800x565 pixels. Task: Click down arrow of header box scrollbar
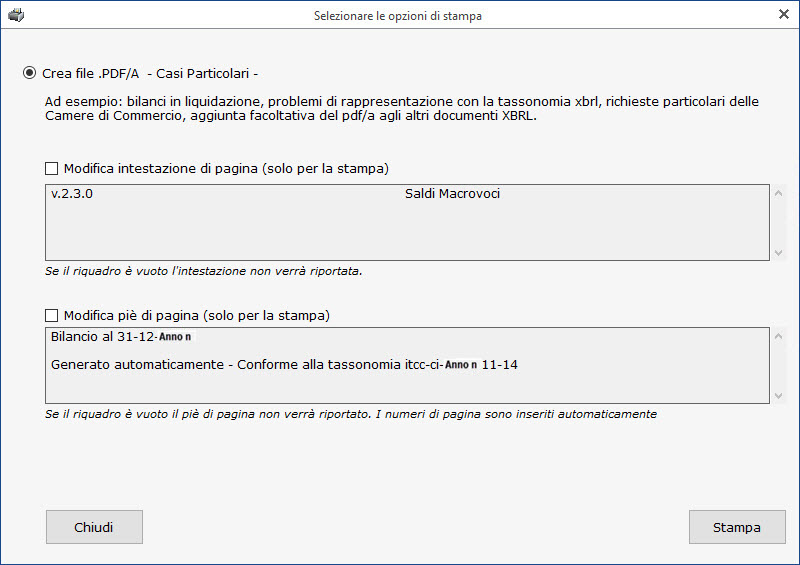click(x=779, y=253)
